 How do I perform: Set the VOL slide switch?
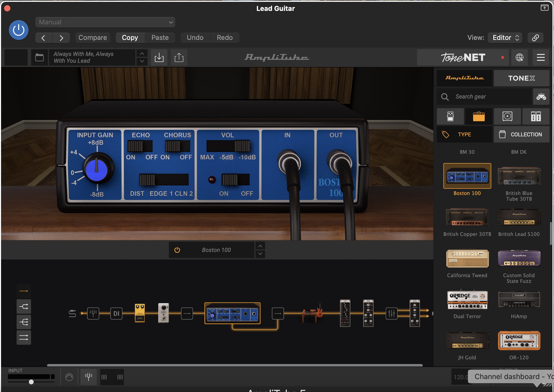pyautogui.click(x=228, y=146)
